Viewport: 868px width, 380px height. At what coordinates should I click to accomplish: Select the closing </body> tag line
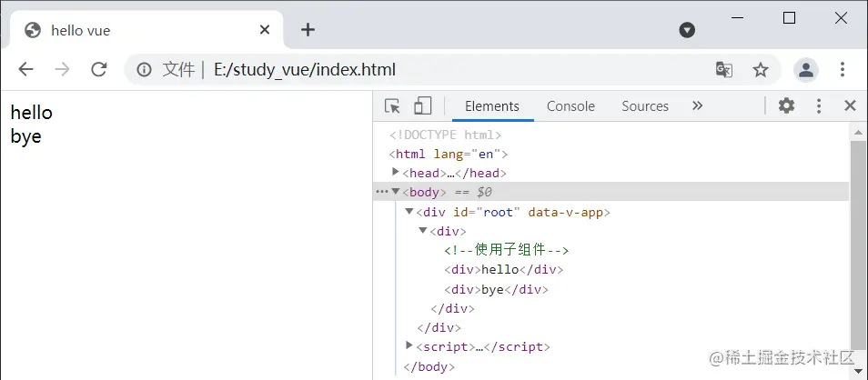[429, 366]
